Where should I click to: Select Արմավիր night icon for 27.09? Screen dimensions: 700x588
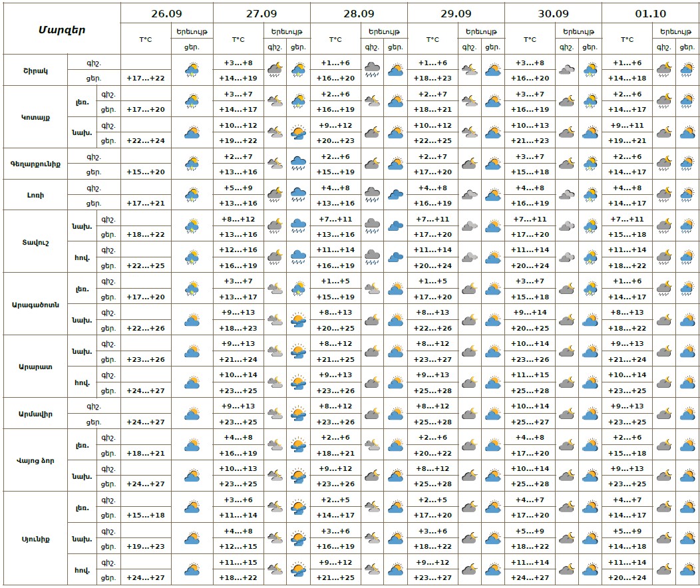click(x=275, y=414)
